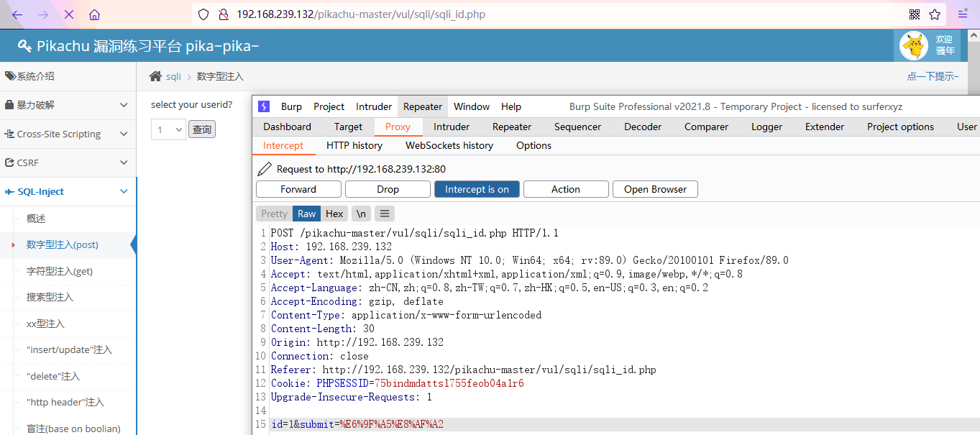980x435 pixels.
Task: Bookmark this page with star icon
Action: click(x=935, y=14)
